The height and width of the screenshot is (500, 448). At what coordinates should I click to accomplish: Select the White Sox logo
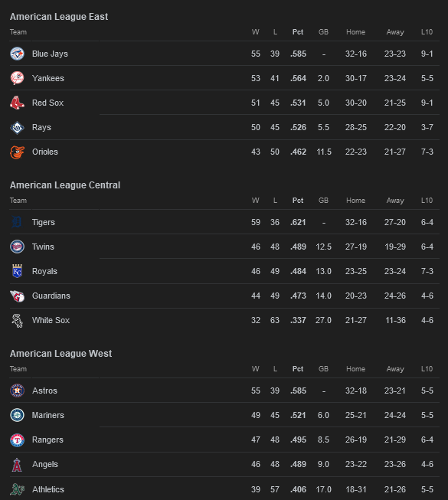17,320
